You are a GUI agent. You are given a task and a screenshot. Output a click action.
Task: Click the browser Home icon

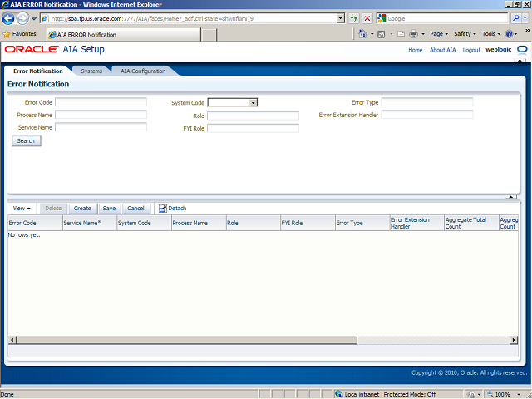pyautogui.click(x=363, y=34)
